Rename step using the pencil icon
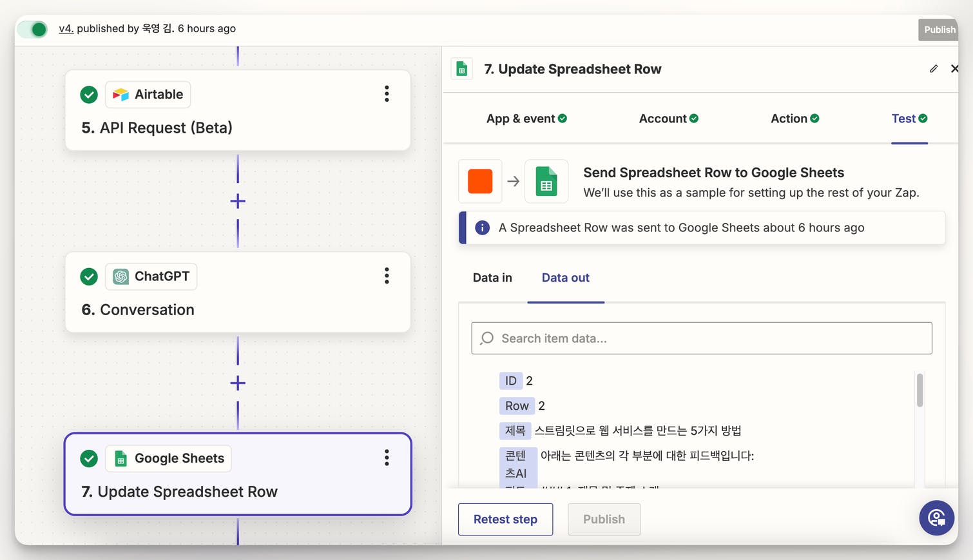The height and width of the screenshot is (560, 973). tap(934, 69)
